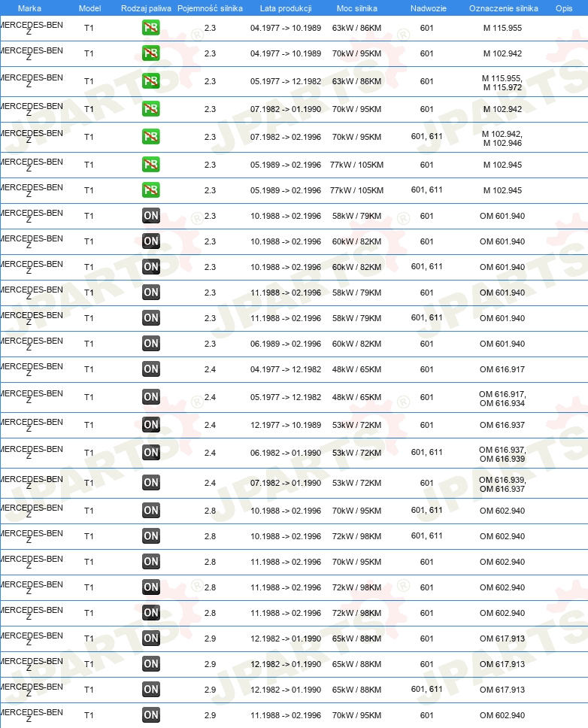Viewport: 588px width, 728px height.
Task: Click petrol icon in M 115.972 row
Action: pyautogui.click(x=151, y=80)
